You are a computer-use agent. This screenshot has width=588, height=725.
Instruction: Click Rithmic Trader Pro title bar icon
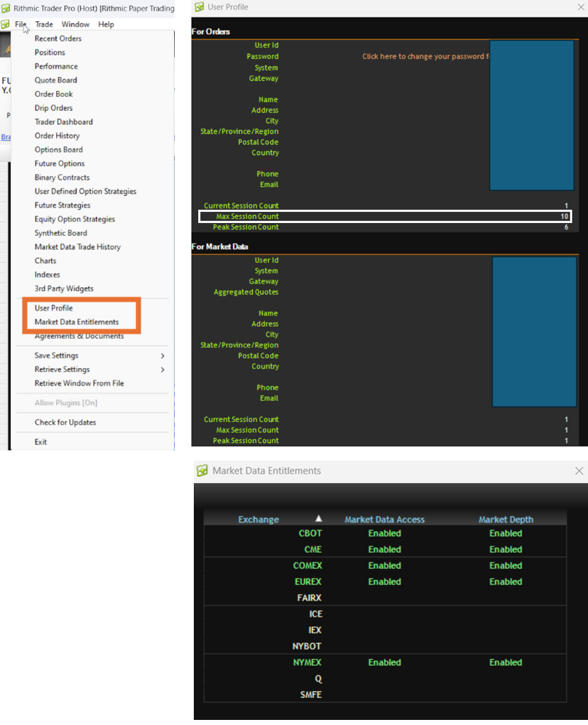click(x=6, y=8)
